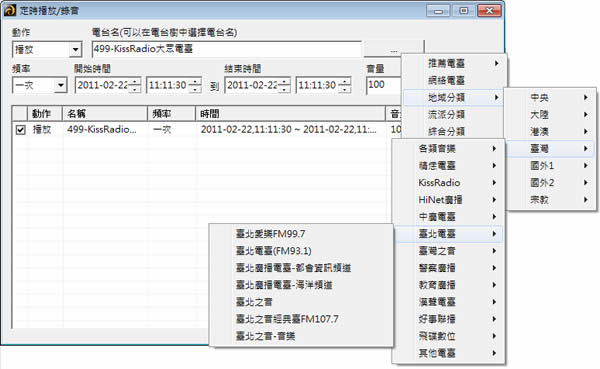Click the start time 11:11:30 field

[168, 85]
